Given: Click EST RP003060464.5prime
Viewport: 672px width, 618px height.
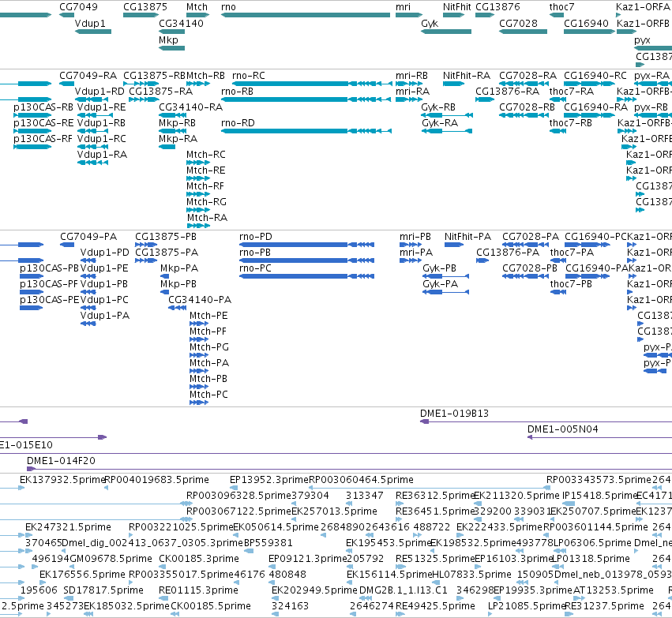Looking at the screenshot, I should (362, 480).
